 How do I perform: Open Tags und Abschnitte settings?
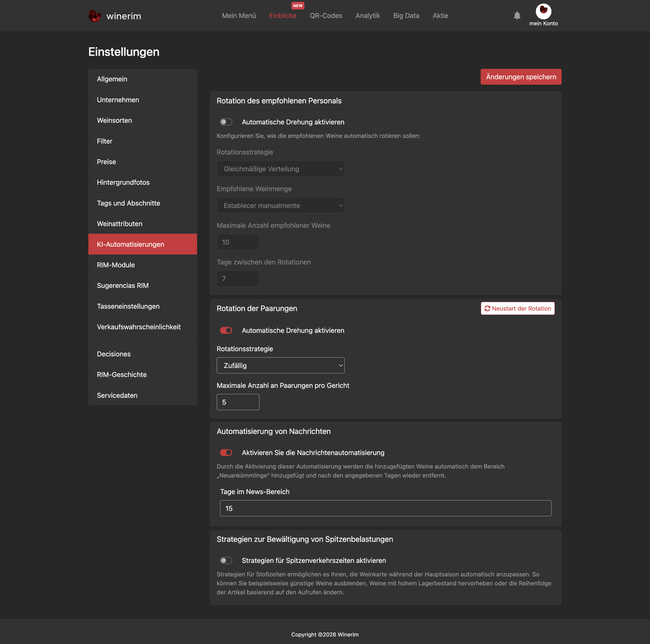[143, 203]
